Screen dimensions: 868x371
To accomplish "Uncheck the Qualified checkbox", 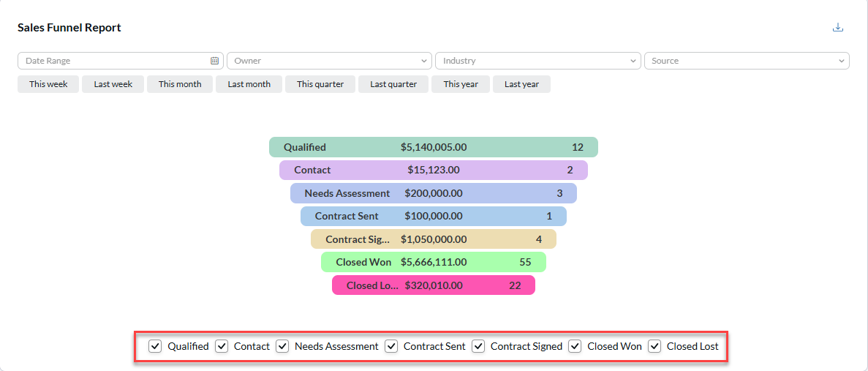I will (x=155, y=346).
